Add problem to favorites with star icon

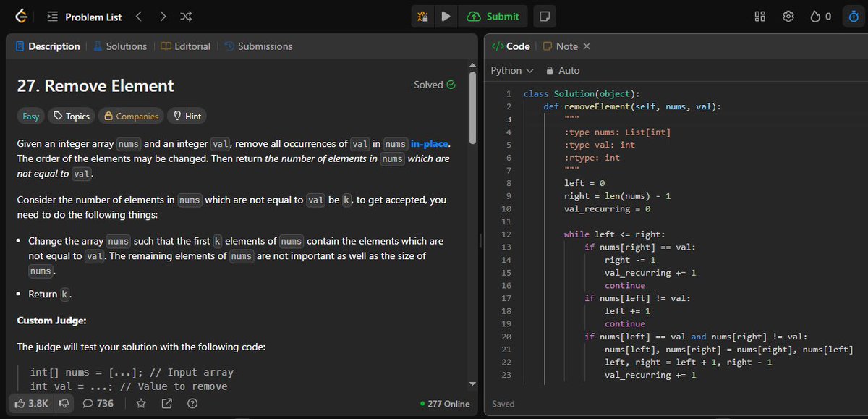tap(141, 403)
